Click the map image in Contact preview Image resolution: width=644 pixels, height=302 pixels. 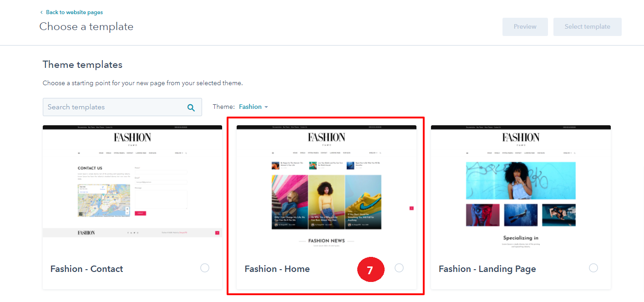coord(104,200)
